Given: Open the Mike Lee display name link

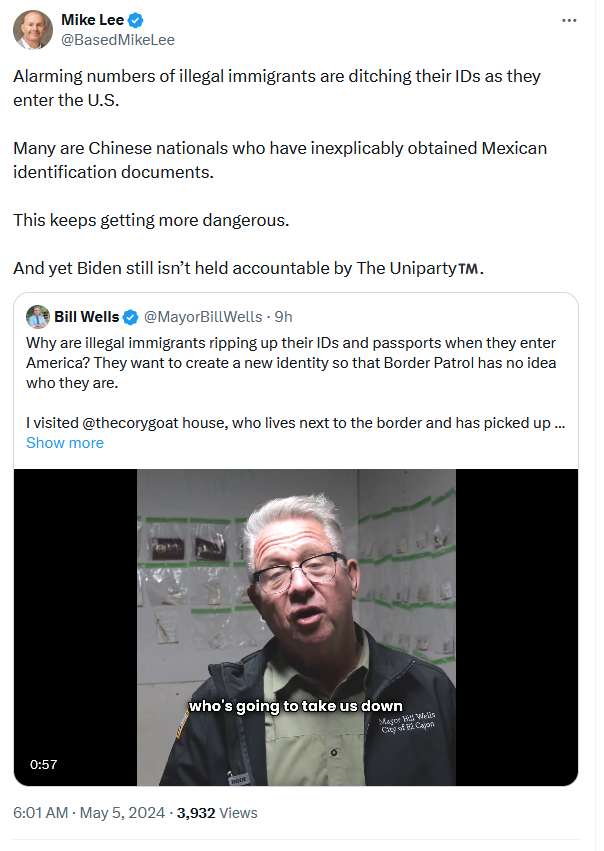Looking at the screenshot, I should point(93,20).
